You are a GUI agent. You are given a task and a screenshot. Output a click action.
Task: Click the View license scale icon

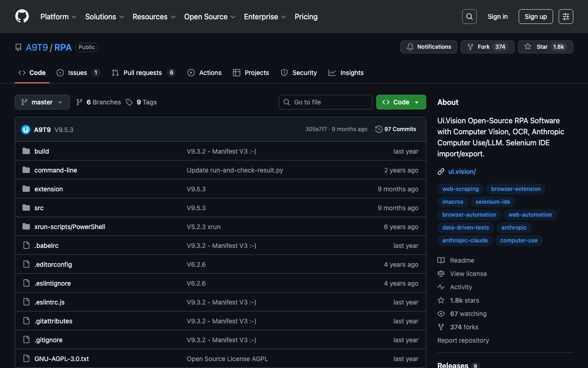coord(441,274)
